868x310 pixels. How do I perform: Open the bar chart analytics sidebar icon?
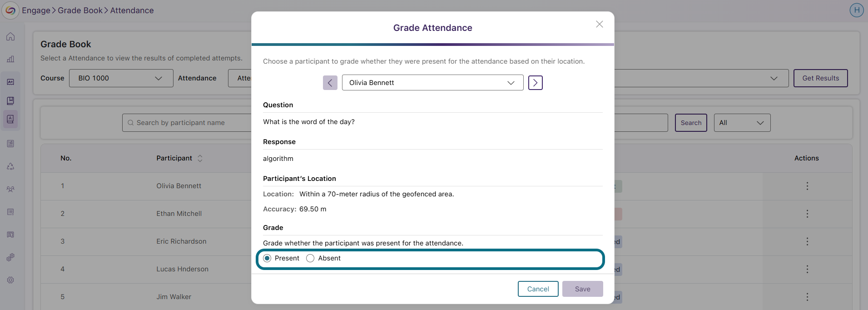(x=10, y=59)
